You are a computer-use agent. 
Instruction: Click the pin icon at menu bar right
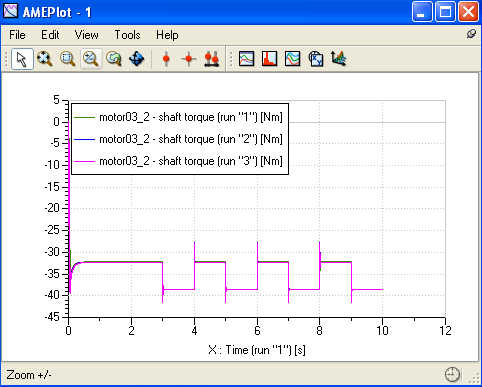coord(471,34)
